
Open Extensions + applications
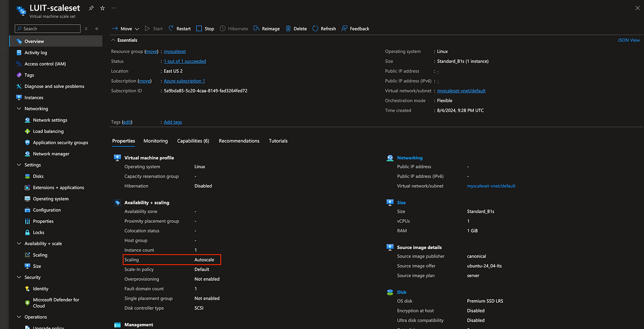tap(58, 187)
